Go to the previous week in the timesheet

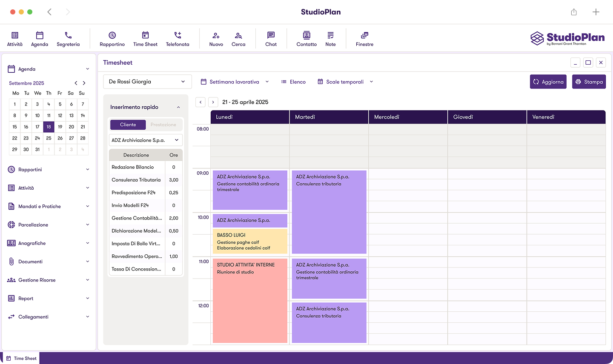[x=201, y=102]
